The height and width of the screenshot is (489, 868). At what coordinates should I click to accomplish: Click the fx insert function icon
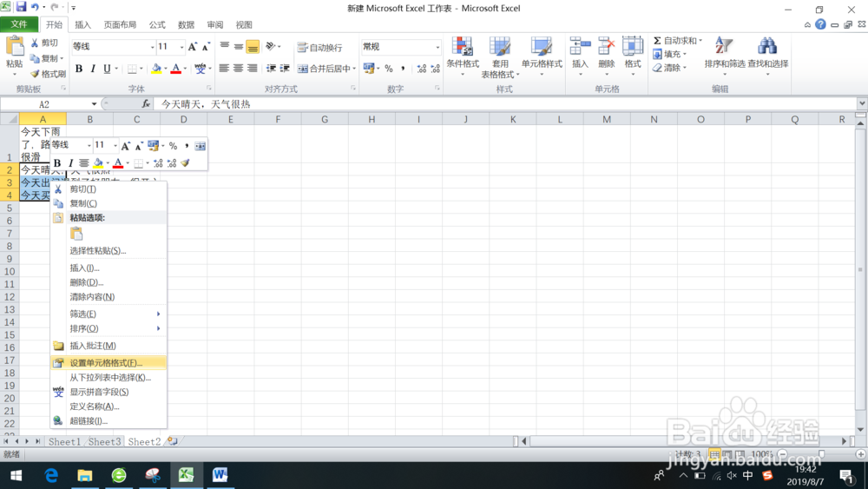(x=146, y=104)
